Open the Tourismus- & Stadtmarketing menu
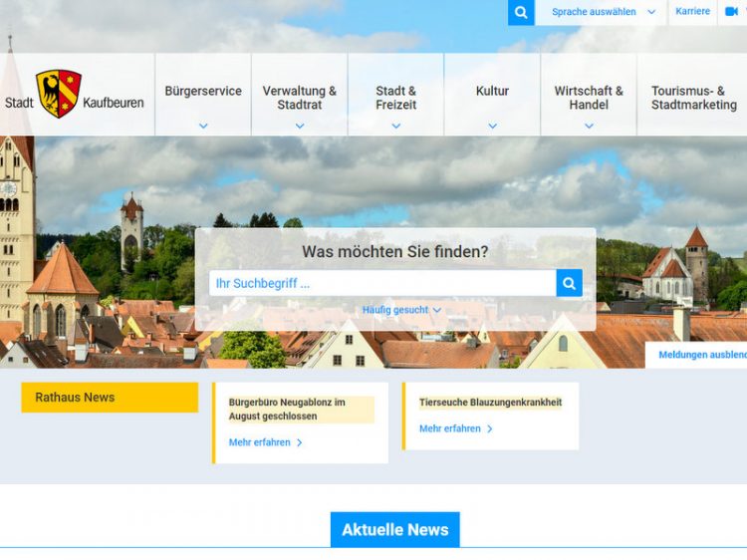The width and height of the screenshot is (747, 560). click(693, 98)
